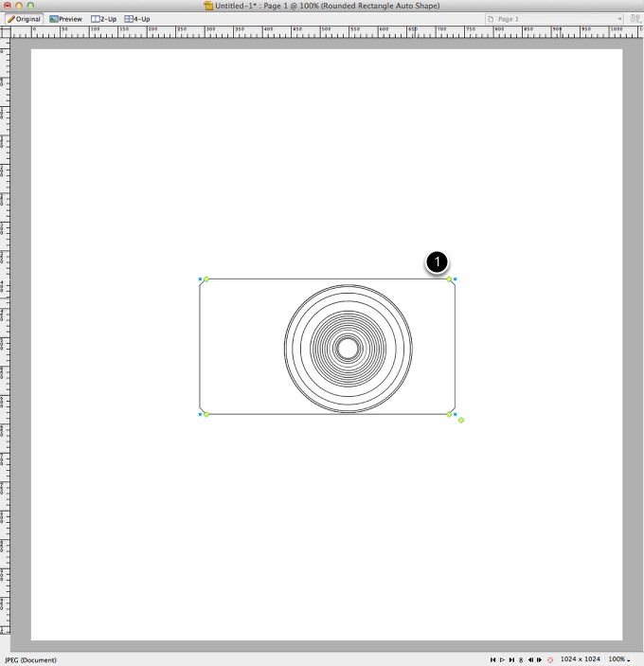
Task: Click the top-left blue selection handle
Action: 201,279
